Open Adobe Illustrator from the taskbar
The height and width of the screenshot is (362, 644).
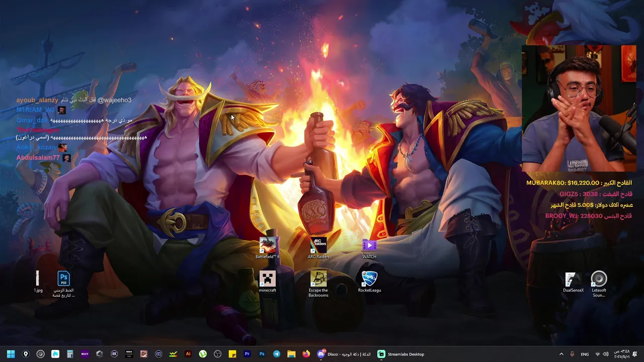(188, 354)
